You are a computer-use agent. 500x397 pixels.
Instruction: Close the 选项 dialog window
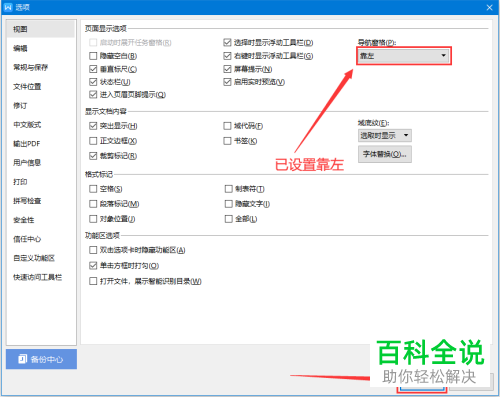pyautogui.click(x=489, y=7)
